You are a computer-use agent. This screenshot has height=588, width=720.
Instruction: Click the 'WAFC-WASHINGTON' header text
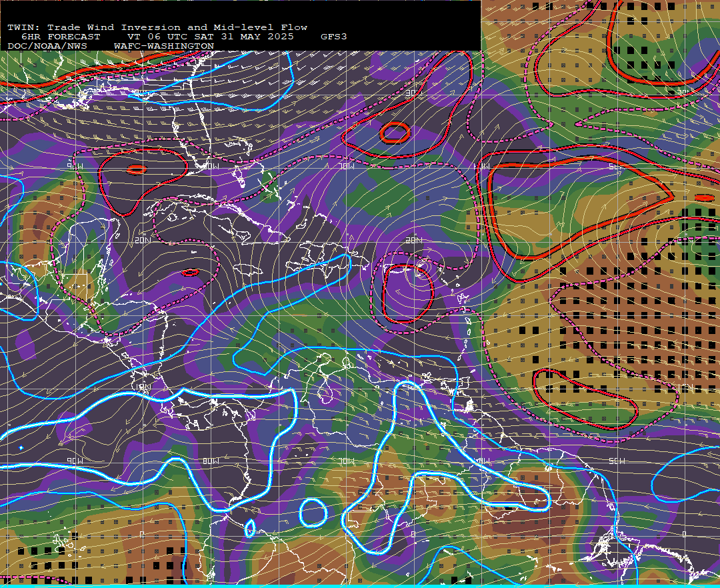click(164, 46)
